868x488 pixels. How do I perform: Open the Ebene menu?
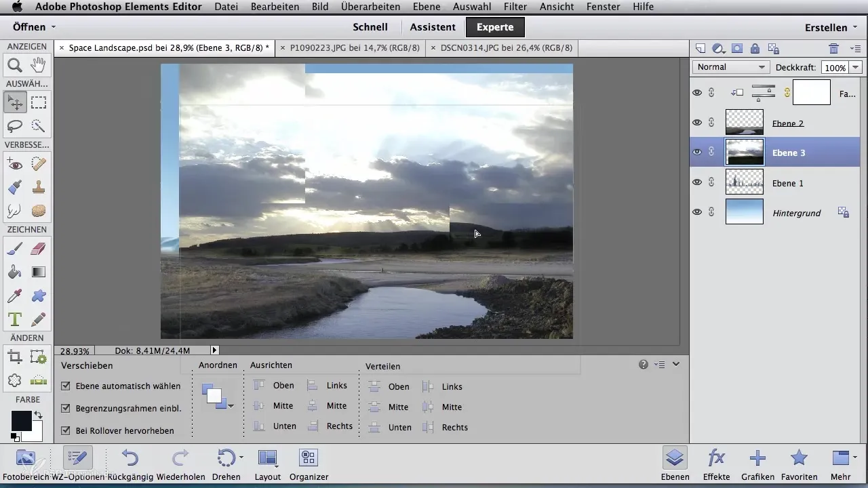point(428,7)
